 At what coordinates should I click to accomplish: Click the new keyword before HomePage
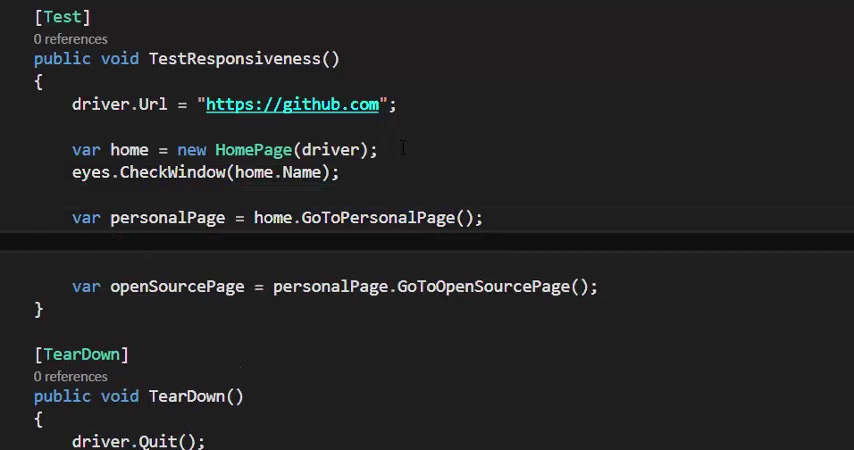point(191,150)
